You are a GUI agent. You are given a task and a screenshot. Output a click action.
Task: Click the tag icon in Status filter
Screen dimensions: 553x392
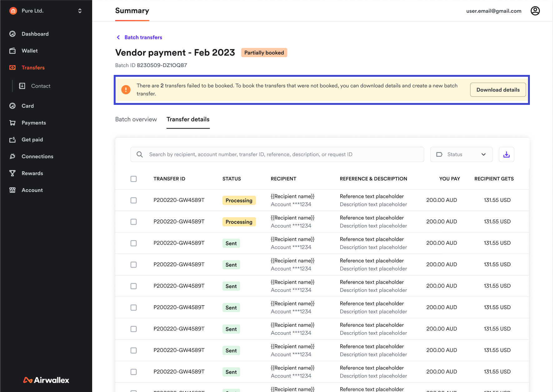tap(439, 154)
